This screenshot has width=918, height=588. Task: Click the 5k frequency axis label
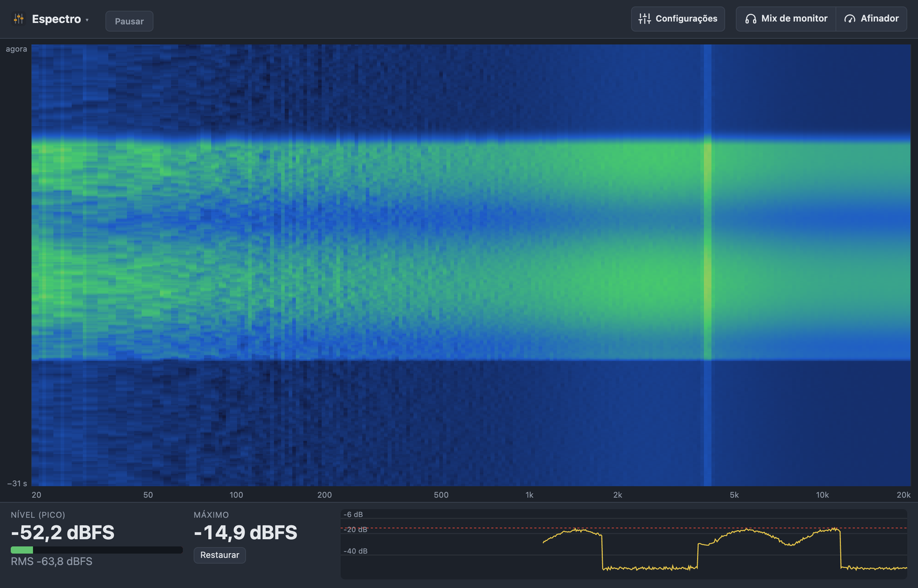click(734, 495)
